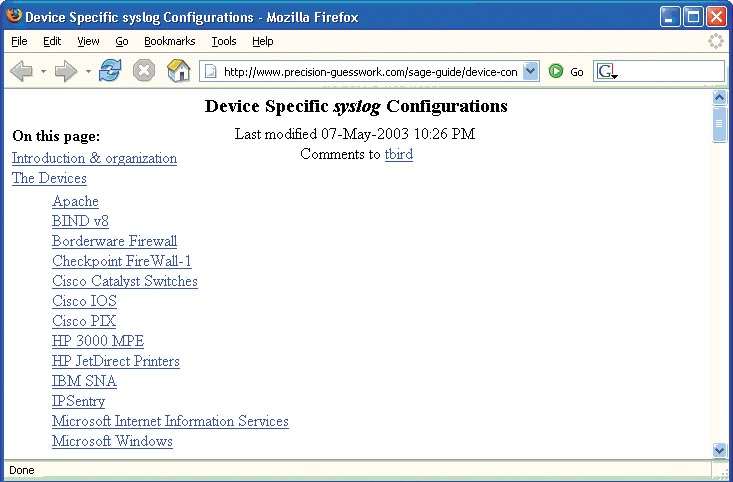
Task: Open the Cisco Catalyst Switches link
Action: (125, 281)
